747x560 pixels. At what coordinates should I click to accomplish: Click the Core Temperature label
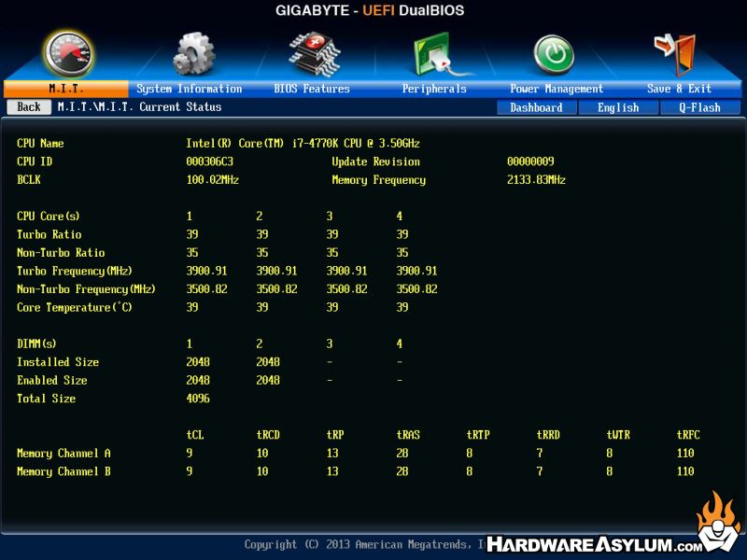[75, 307]
